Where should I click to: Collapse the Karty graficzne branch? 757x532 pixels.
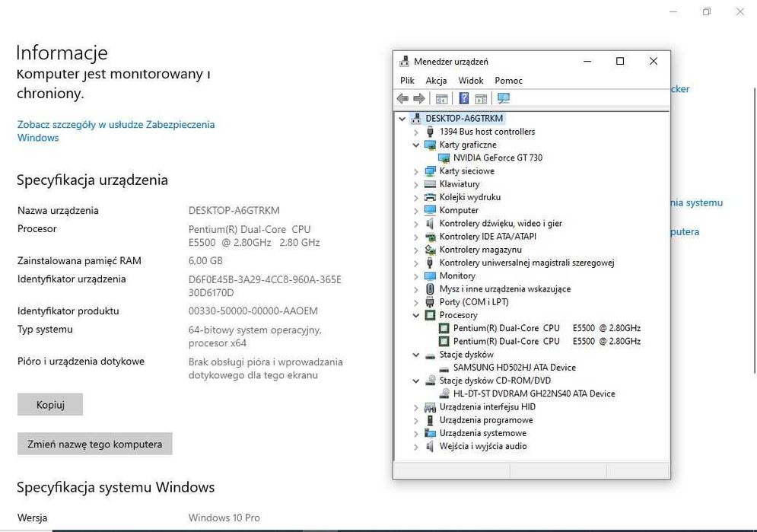[x=415, y=145]
